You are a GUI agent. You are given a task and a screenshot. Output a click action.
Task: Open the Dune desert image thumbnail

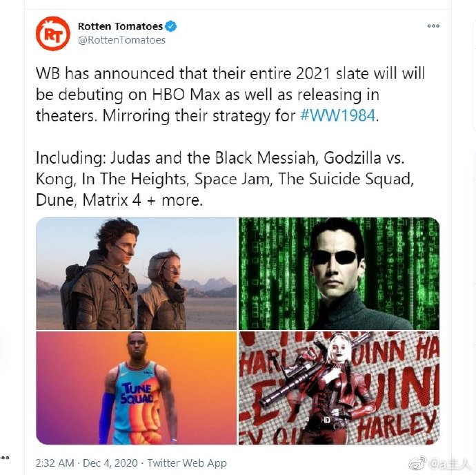(x=136, y=273)
